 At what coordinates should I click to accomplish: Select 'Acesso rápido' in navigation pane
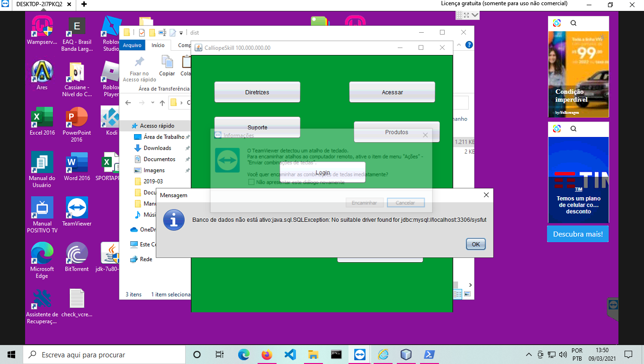pyautogui.click(x=157, y=126)
